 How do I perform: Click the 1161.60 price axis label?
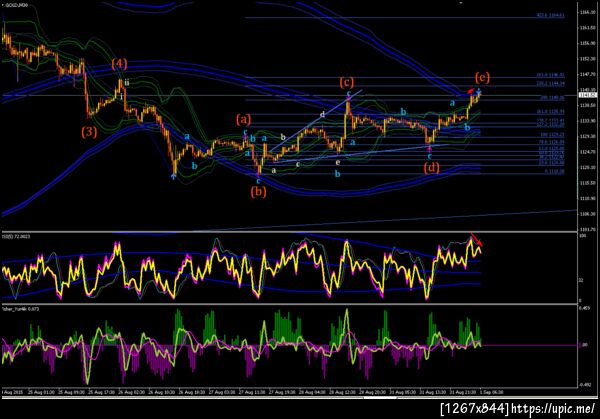click(587, 28)
